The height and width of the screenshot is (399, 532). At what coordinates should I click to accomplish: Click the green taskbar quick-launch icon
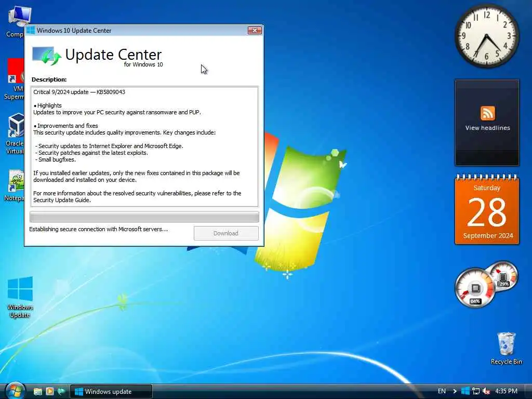click(x=61, y=391)
